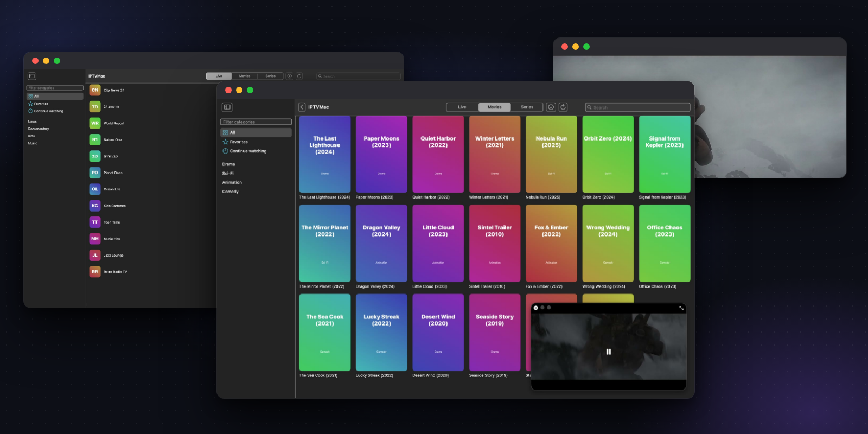Click the front window Search field
The width and height of the screenshot is (868, 434).
[637, 107]
